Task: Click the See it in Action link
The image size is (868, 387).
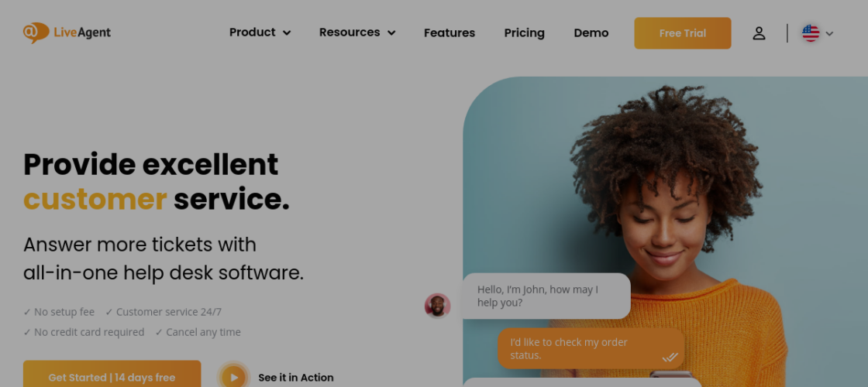Action: pos(295,378)
